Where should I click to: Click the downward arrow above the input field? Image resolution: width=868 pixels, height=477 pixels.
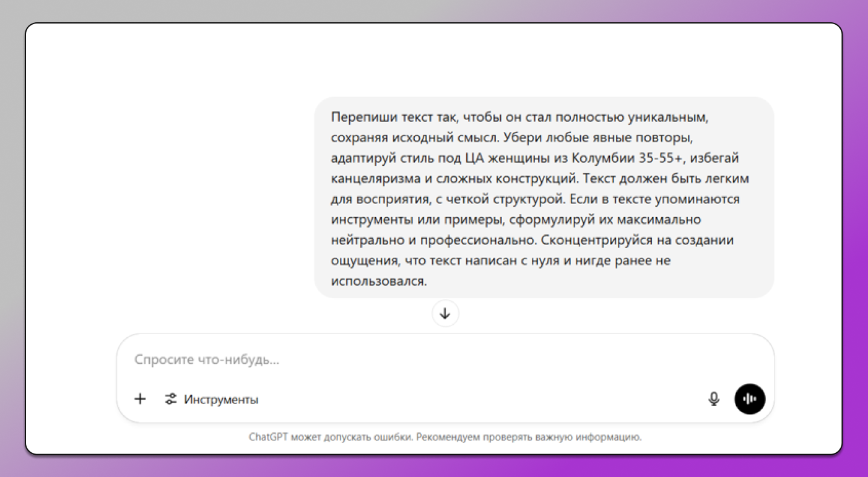(x=445, y=313)
